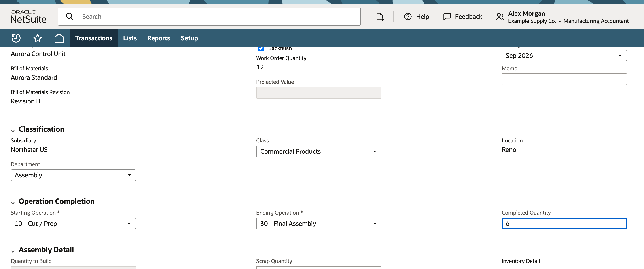Click the Help question mark icon

(x=408, y=17)
